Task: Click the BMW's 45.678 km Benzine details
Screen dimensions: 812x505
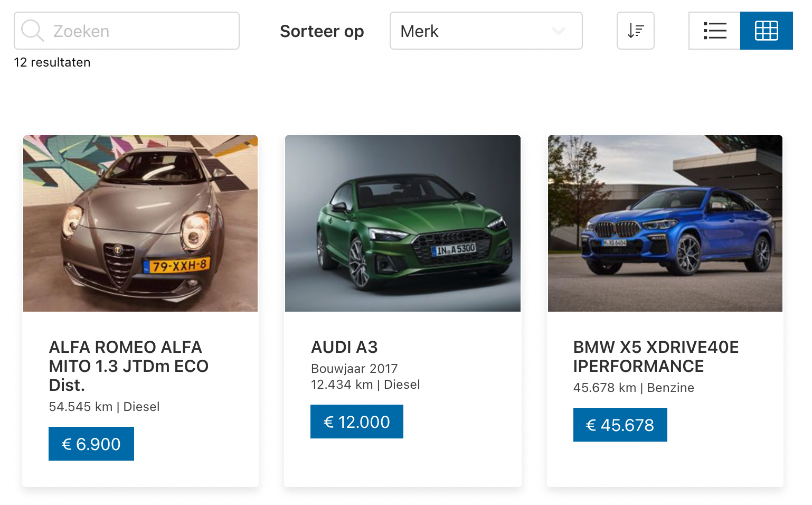Action: click(x=634, y=388)
